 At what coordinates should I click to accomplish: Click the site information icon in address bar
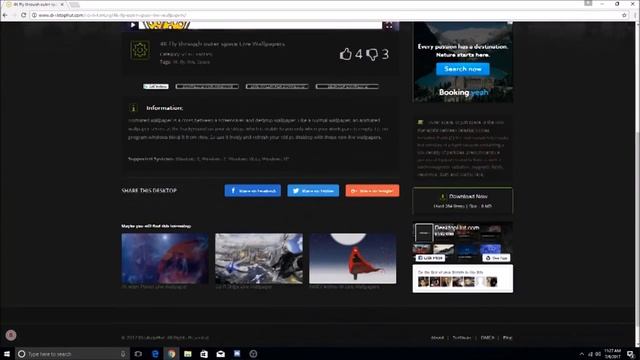coord(34,15)
